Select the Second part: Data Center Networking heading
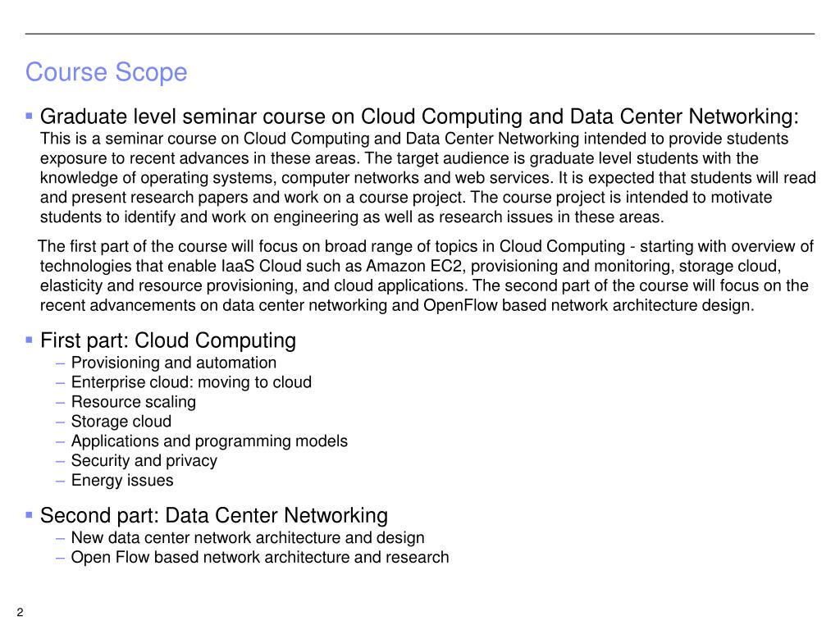 click(x=214, y=515)
